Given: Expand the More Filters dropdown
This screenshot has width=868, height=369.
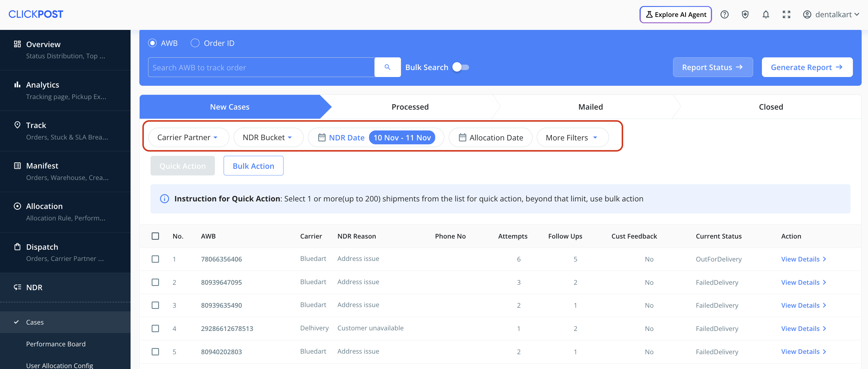Looking at the screenshot, I should [x=572, y=137].
